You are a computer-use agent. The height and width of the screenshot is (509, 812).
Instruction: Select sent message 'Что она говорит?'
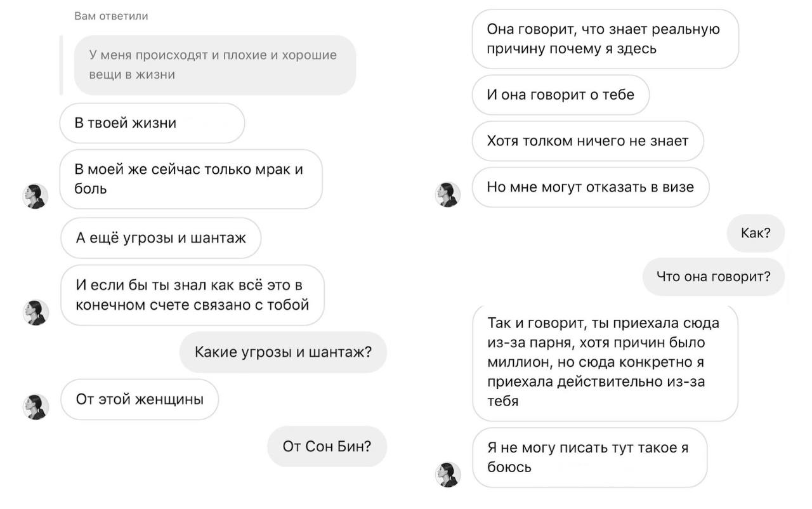pyautogui.click(x=714, y=277)
